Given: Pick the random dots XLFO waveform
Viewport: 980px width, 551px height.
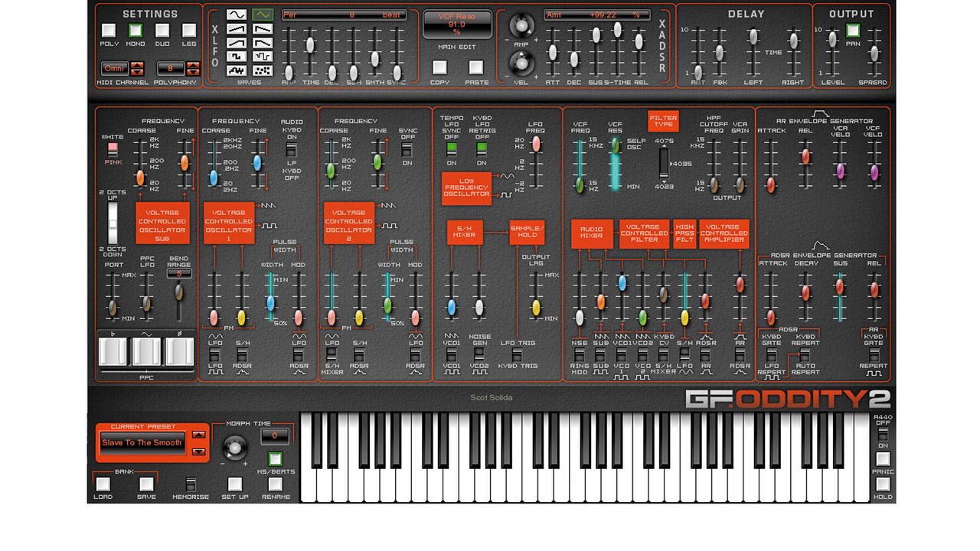Looking at the screenshot, I should click(x=263, y=70).
